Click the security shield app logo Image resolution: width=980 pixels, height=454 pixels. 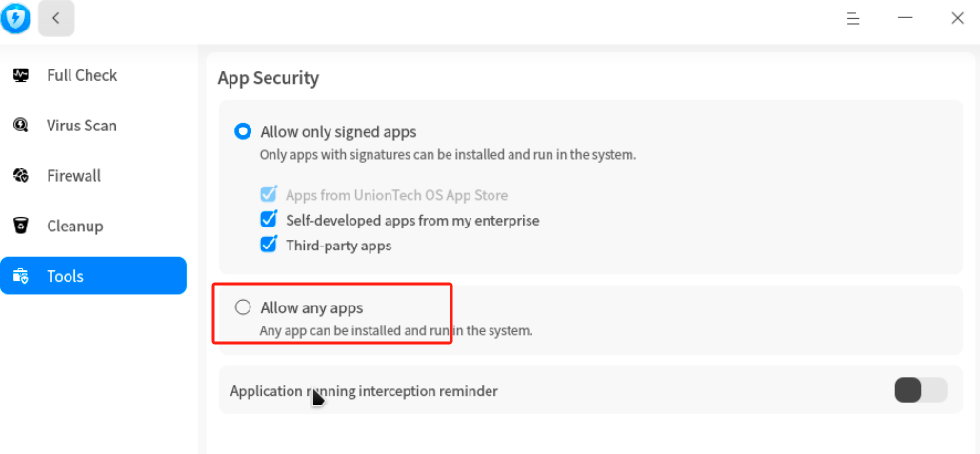15,18
